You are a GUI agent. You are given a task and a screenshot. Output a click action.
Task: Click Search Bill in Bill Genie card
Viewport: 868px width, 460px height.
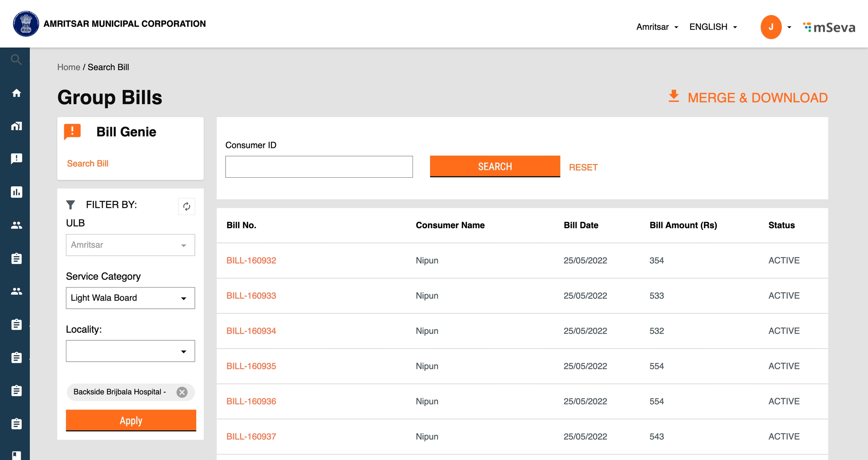click(x=87, y=163)
